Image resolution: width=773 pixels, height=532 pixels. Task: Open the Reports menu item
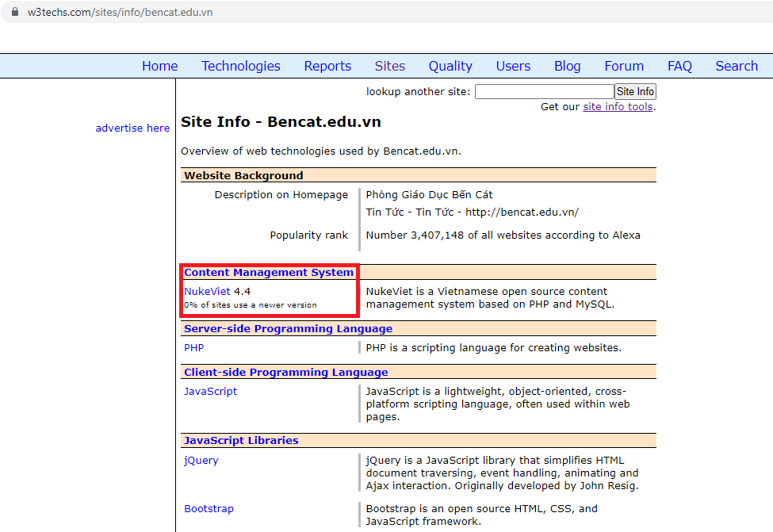(x=327, y=66)
